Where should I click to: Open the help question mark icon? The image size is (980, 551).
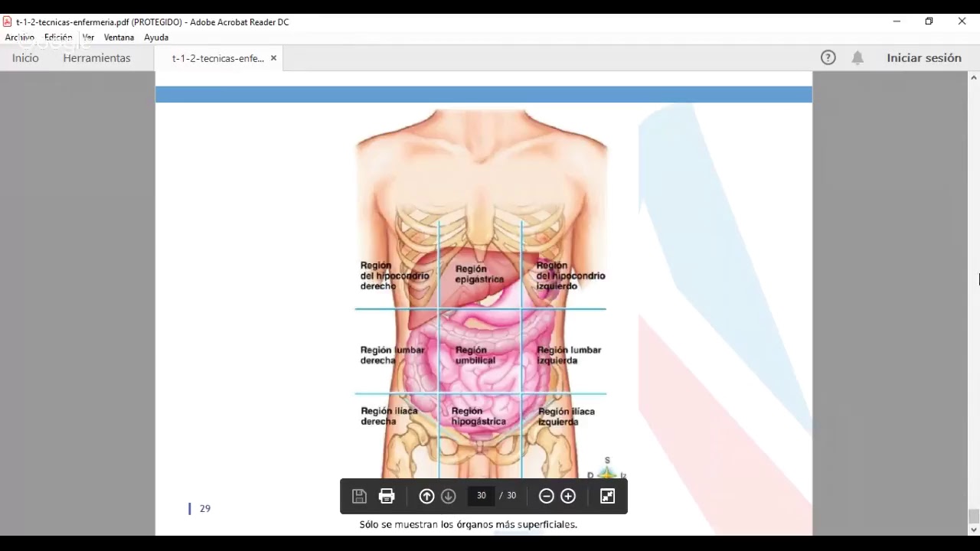828,57
